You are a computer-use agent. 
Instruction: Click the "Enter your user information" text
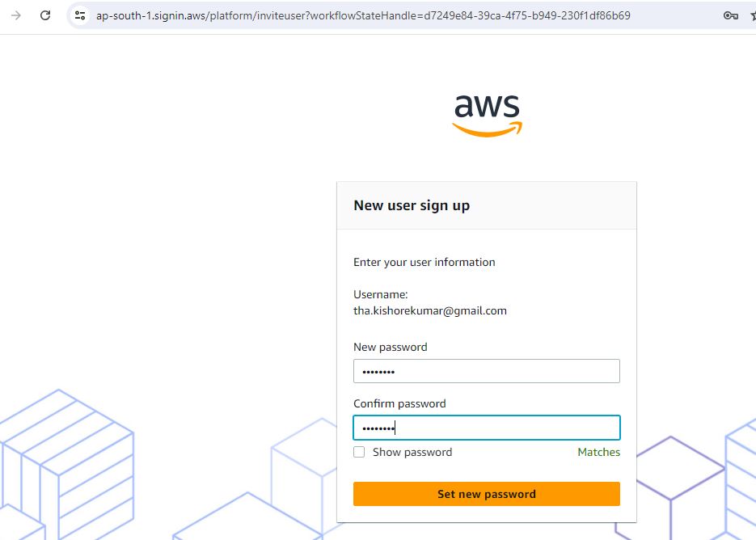(x=424, y=262)
